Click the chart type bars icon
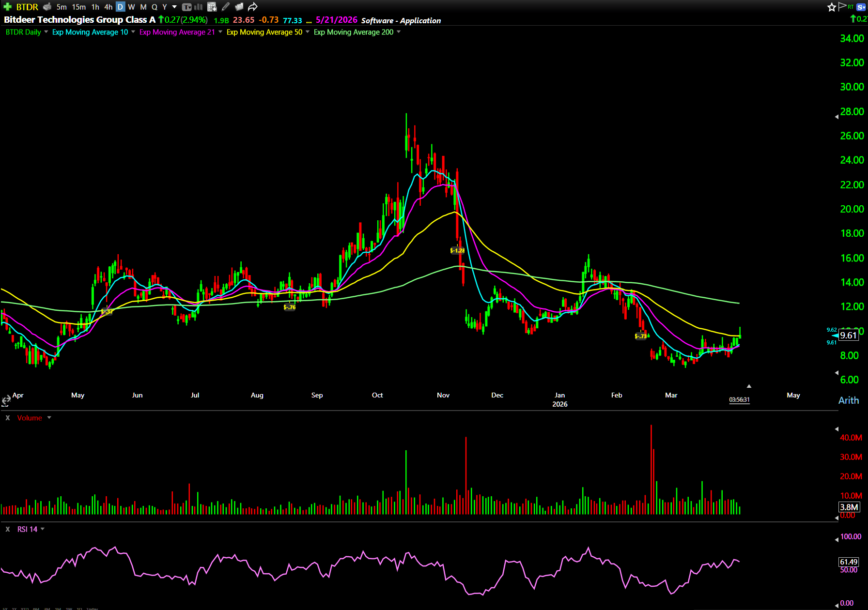The image size is (868, 610). [199, 7]
